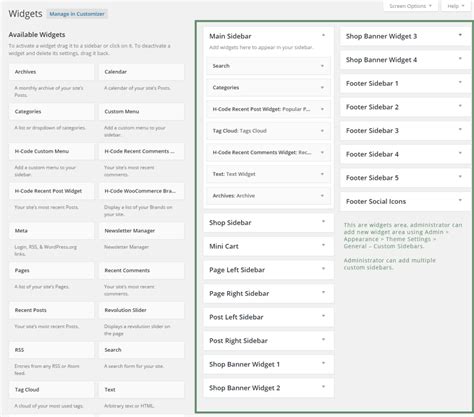
Task: Select the Calendar available widget
Action: point(141,72)
